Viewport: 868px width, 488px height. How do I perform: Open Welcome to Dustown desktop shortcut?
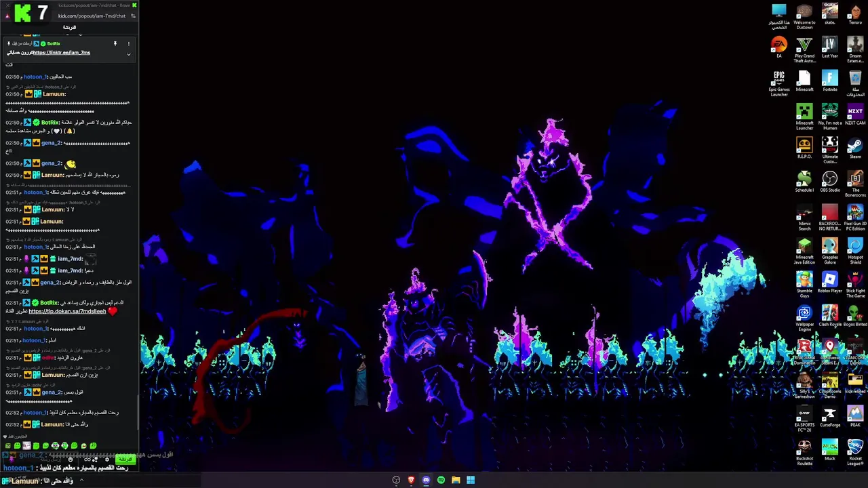804,16
